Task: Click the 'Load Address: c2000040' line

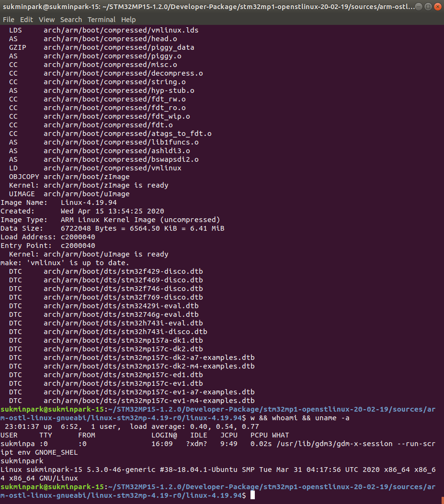Action: pos(47,237)
